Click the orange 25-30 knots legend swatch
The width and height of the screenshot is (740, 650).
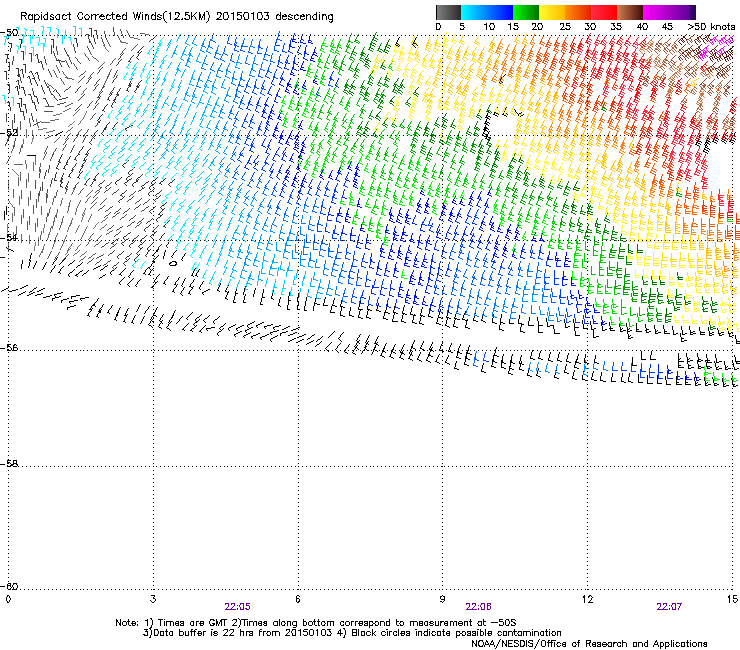click(578, 12)
